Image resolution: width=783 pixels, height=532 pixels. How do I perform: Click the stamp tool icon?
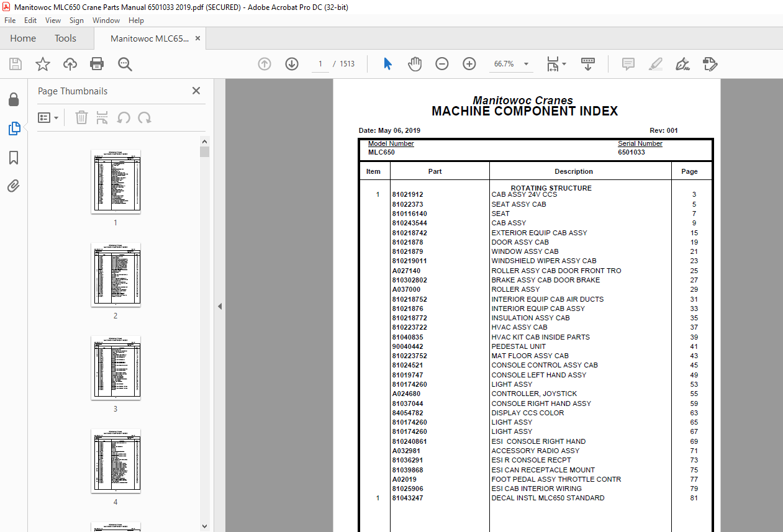click(x=710, y=64)
